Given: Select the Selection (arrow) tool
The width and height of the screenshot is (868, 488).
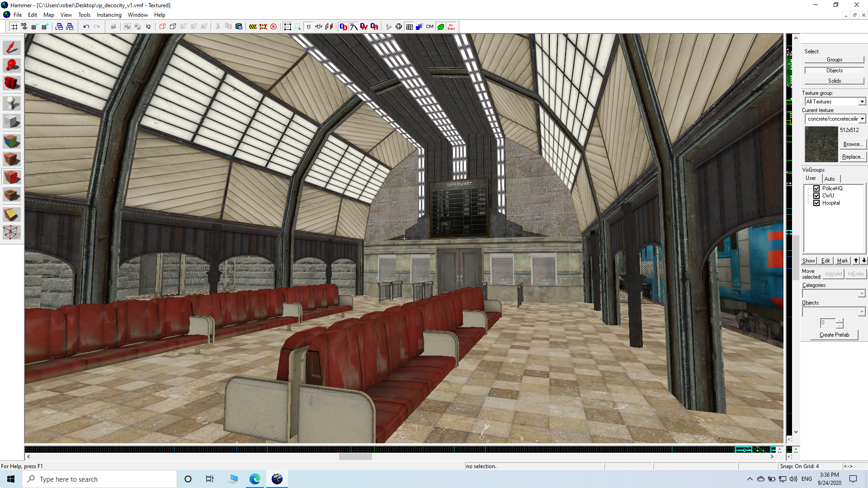Looking at the screenshot, I should tap(12, 47).
